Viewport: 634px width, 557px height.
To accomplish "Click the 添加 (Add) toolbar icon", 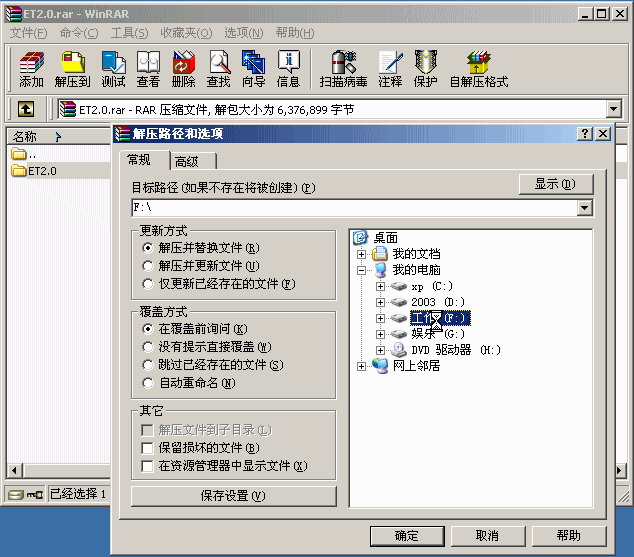I will pyautogui.click(x=31, y=68).
